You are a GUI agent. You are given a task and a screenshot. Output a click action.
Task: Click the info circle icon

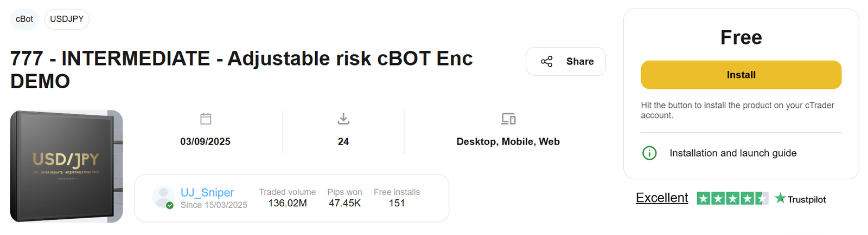[649, 153]
